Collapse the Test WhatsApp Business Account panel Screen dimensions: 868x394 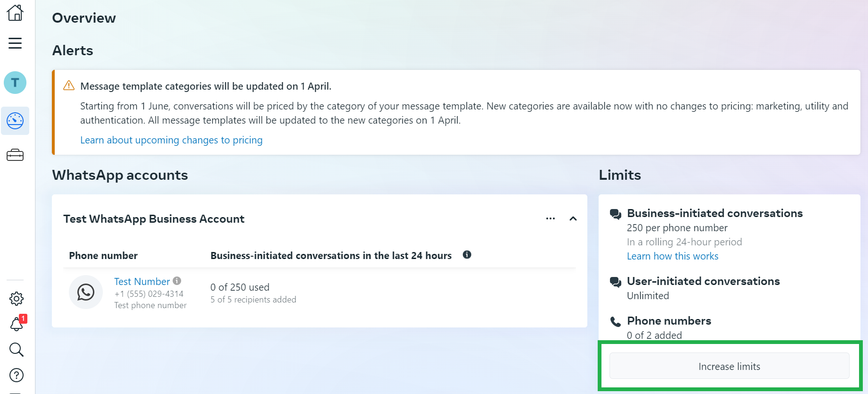(x=573, y=218)
